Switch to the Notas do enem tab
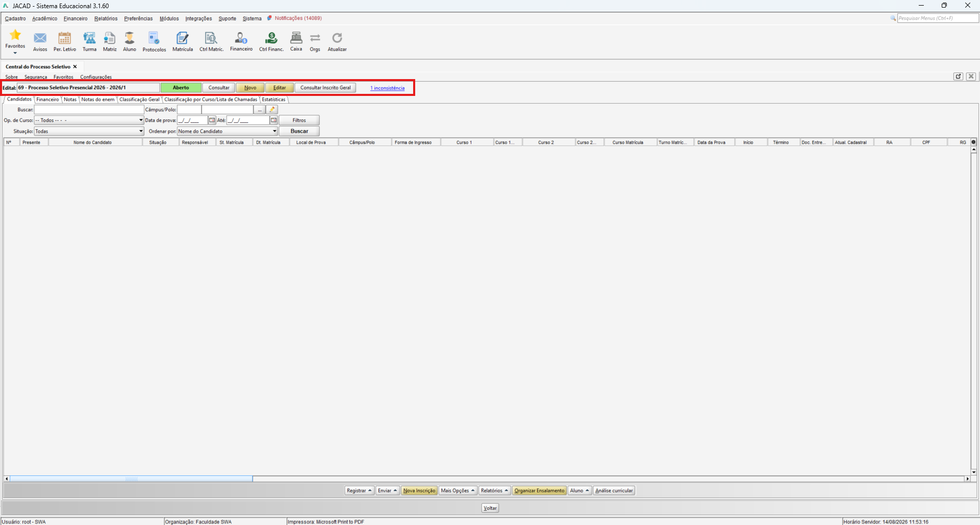Viewport: 980px width, 525px height. (98, 99)
